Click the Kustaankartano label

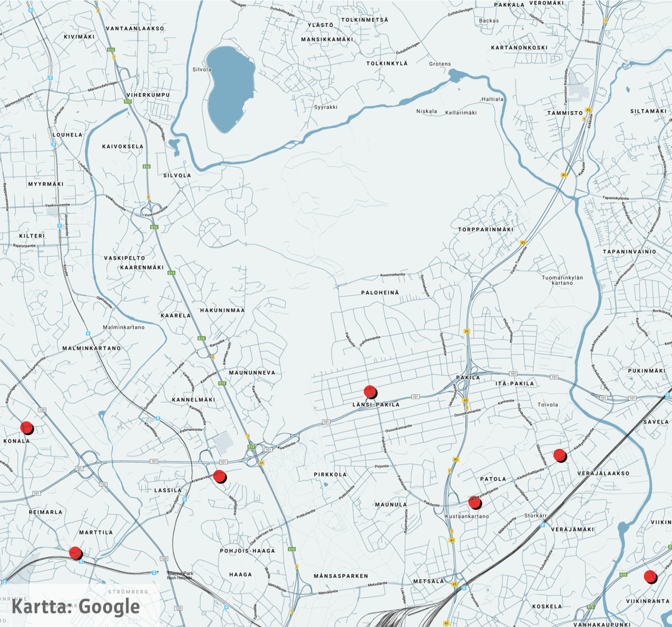(x=467, y=517)
